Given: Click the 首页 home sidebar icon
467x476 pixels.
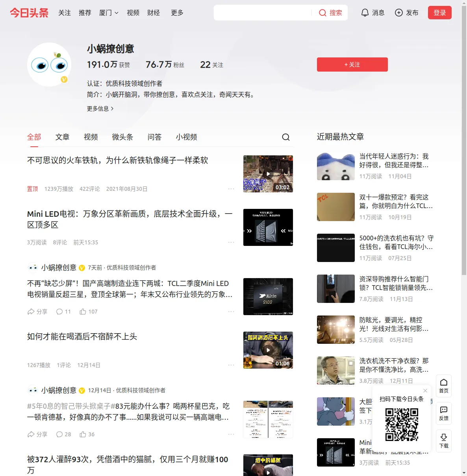Looking at the screenshot, I should point(444,386).
